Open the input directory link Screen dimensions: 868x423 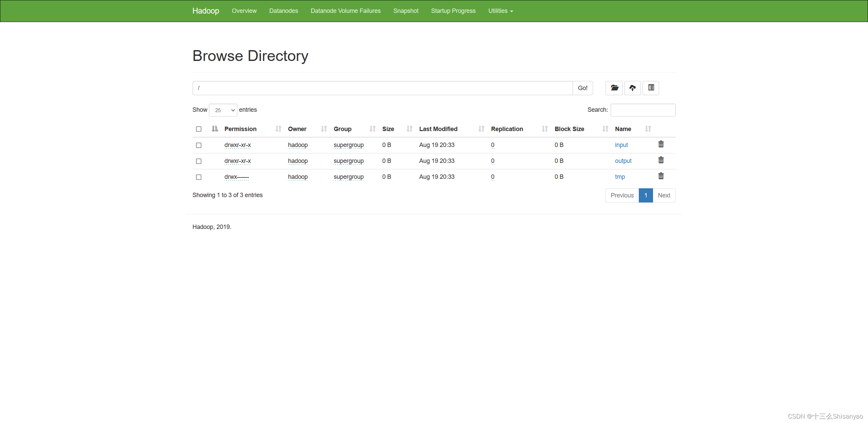(621, 145)
